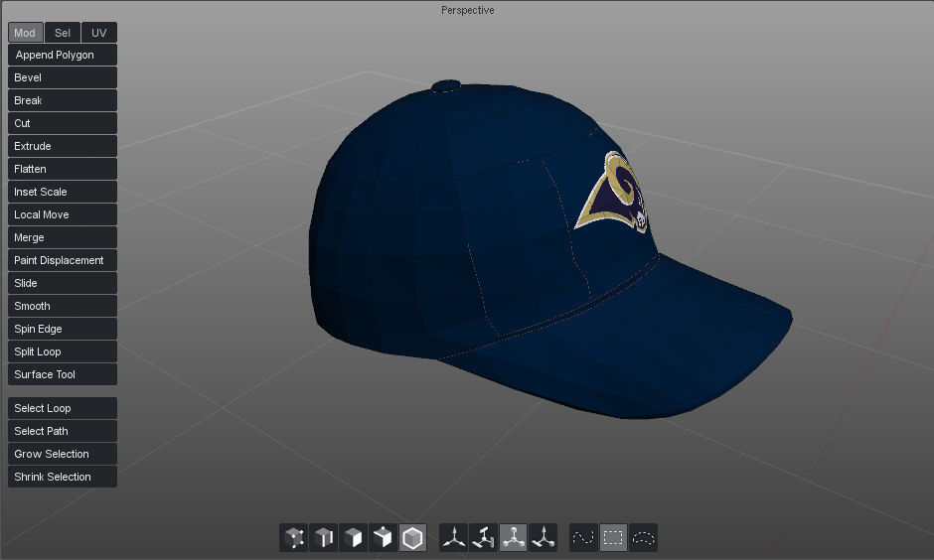This screenshot has height=560, width=934.
Task: Click the Break tool button
Action: (63, 100)
